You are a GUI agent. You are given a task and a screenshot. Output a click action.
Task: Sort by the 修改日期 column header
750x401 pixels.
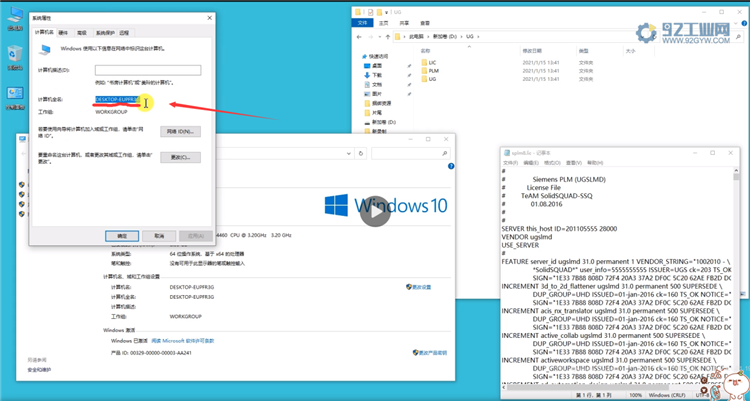532,51
